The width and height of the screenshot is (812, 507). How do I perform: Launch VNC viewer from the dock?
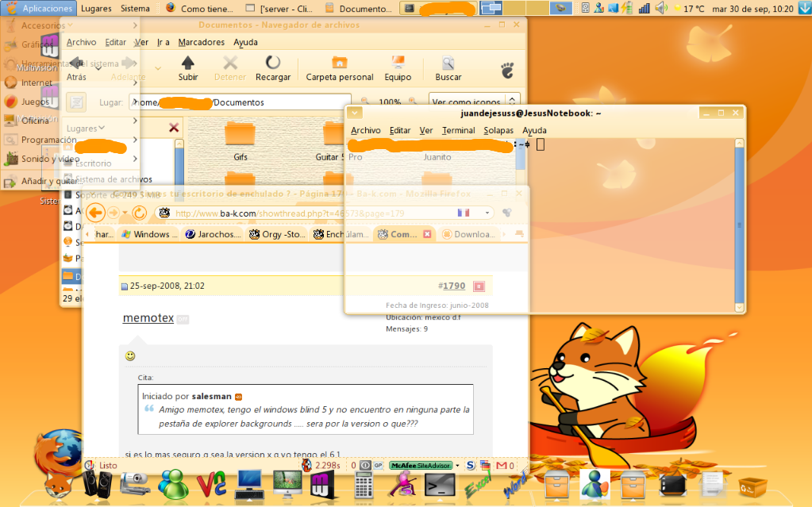tap(211, 484)
